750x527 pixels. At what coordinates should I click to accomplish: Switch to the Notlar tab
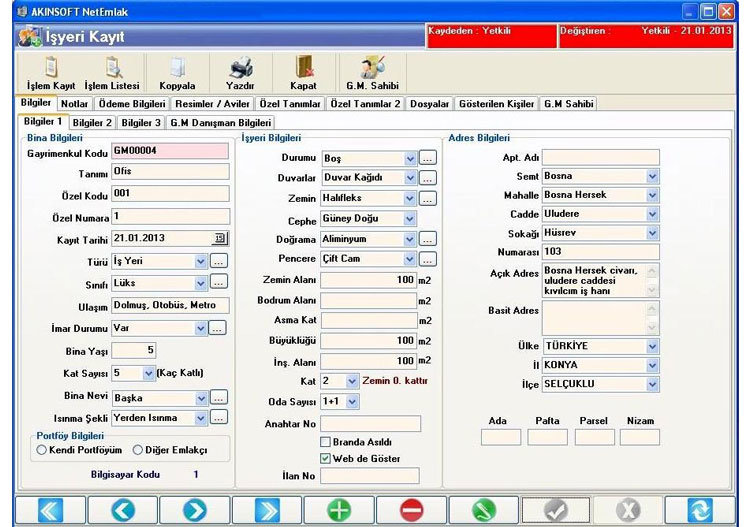pos(75,104)
